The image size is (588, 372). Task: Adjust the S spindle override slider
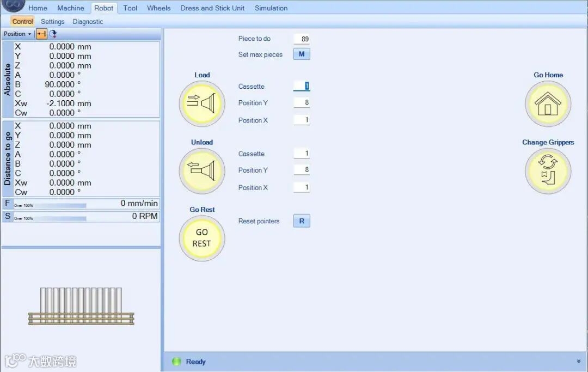pos(50,218)
